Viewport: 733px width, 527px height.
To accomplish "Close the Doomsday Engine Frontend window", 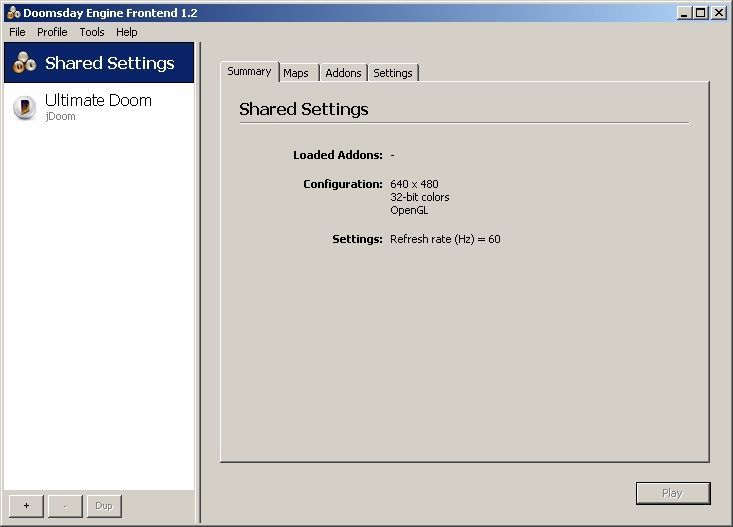I will (x=718, y=13).
